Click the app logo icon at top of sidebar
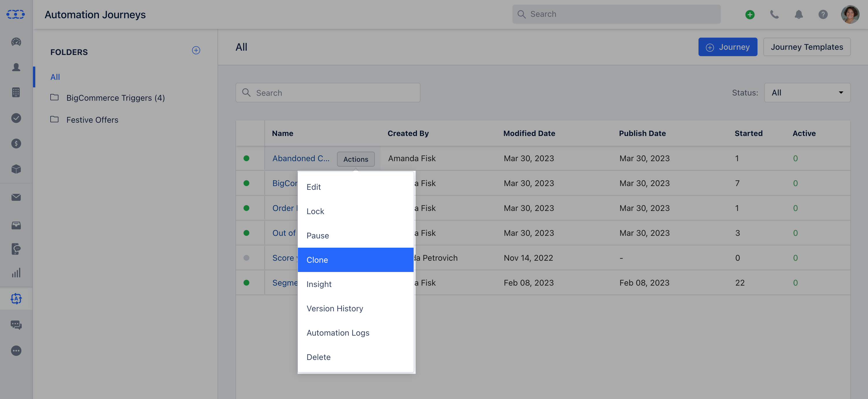868x399 pixels. point(16,14)
